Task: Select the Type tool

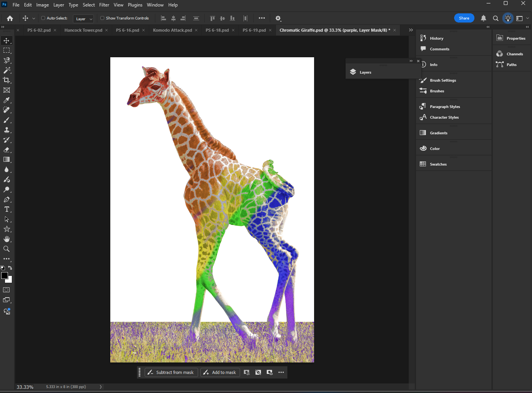Action: [6, 209]
